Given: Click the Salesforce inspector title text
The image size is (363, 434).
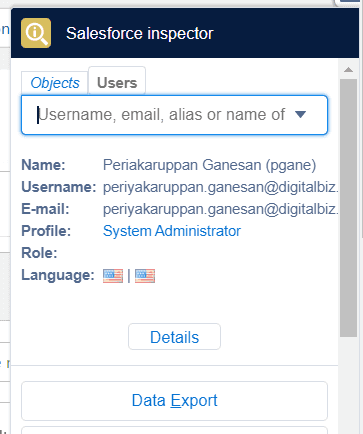Looking at the screenshot, I should [x=140, y=33].
